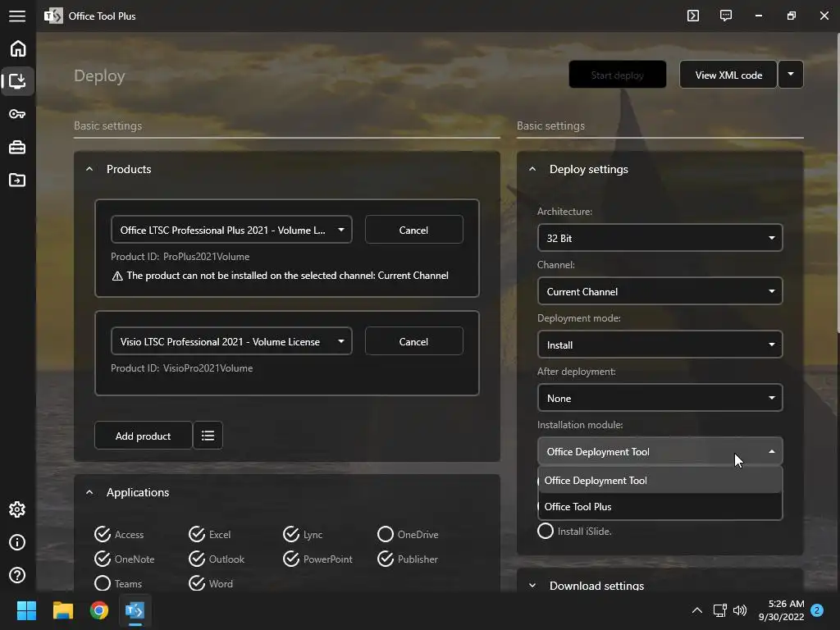This screenshot has height=630, width=840.
Task: Collapse the Deploy settings section
Action: tap(532, 169)
